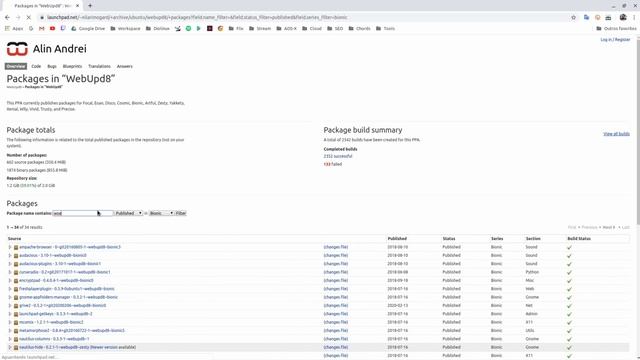The width and height of the screenshot is (640, 360).
Task: Click the Launchpad logo beside Alin Andrei
Action: 17,49
